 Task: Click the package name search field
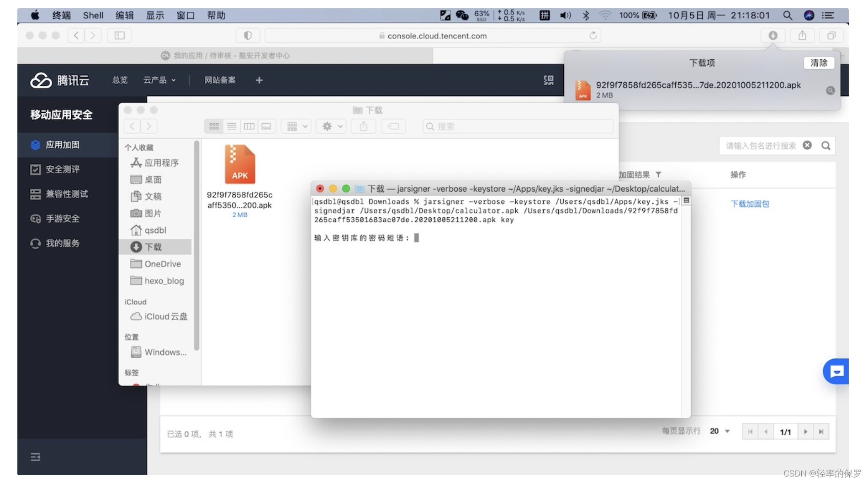761,146
